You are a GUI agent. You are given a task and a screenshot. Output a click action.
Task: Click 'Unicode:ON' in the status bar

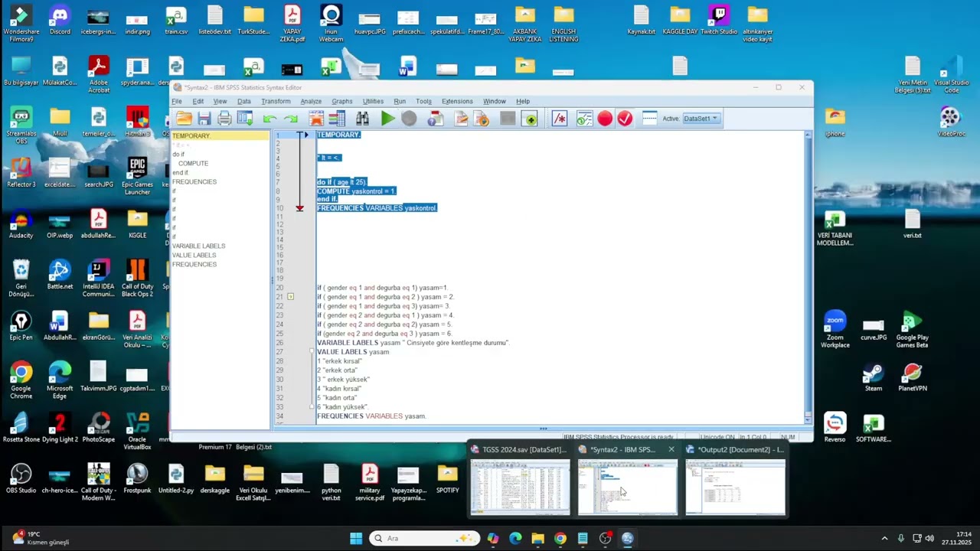pos(717,437)
